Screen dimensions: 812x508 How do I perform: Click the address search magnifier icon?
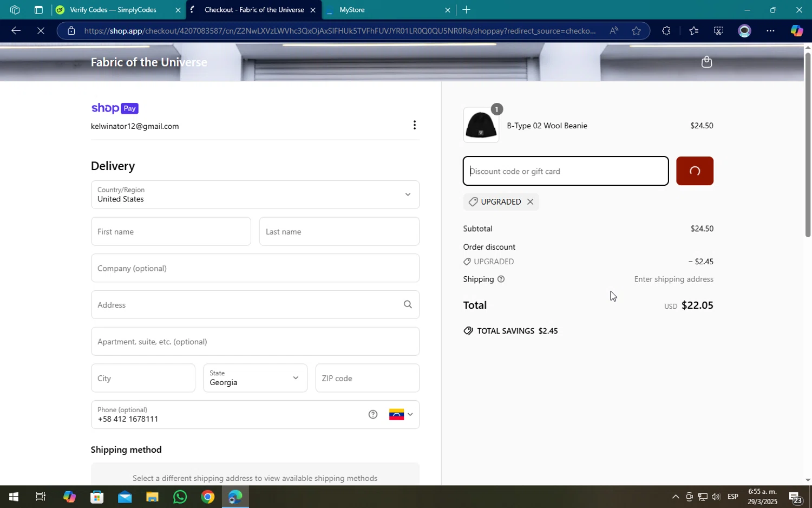pos(408,304)
